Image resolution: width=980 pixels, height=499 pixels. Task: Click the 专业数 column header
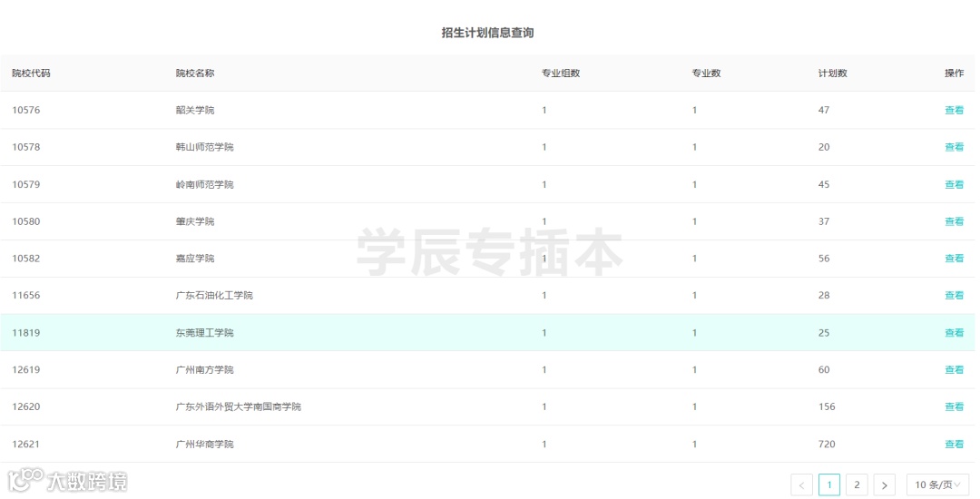click(x=706, y=73)
